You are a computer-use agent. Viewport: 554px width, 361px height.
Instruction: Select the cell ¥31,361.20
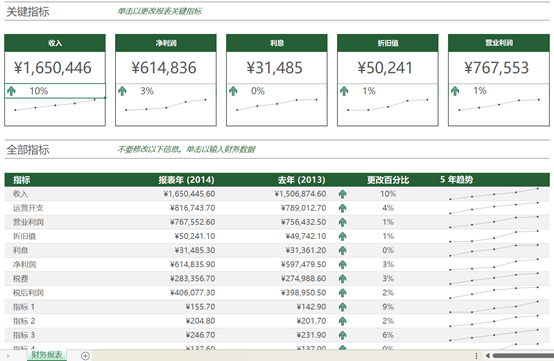[x=306, y=250]
